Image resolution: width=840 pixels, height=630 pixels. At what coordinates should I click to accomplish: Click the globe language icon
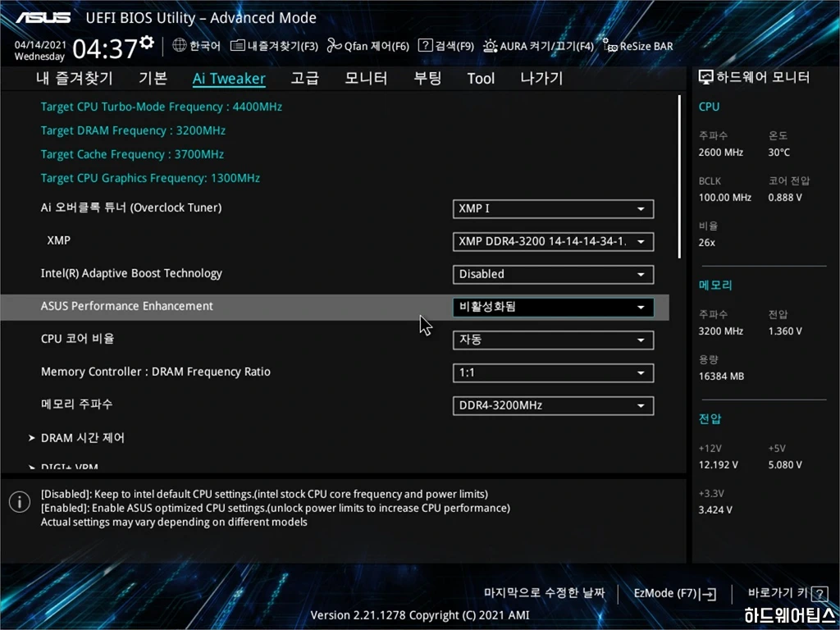pyautogui.click(x=180, y=46)
